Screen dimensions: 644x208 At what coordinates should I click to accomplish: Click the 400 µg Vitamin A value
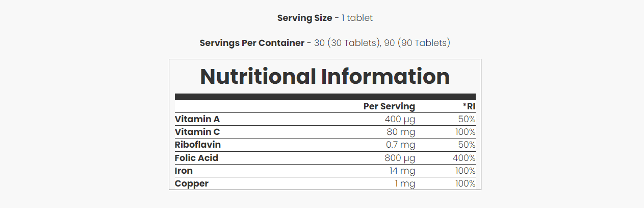pyautogui.click(x=400, y=119)
